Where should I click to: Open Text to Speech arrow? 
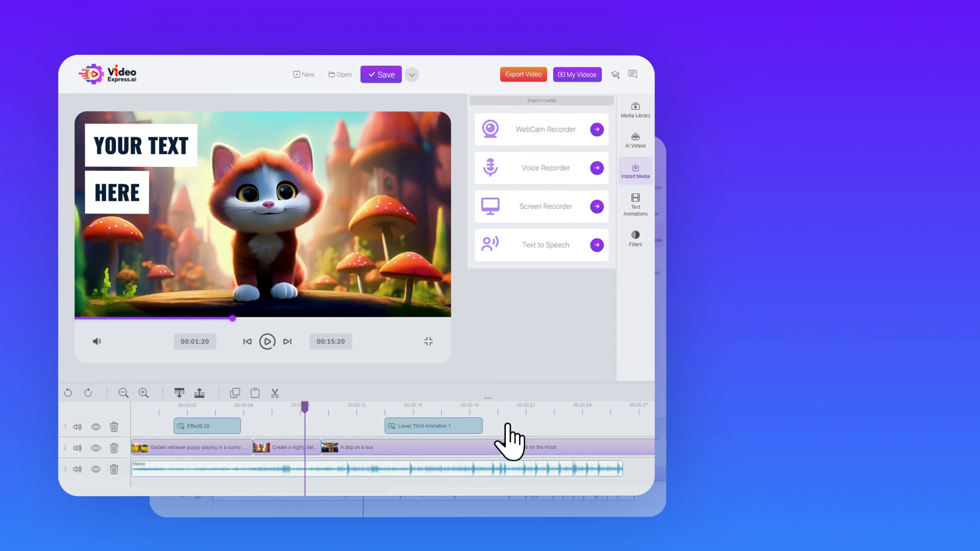(597, 245)
